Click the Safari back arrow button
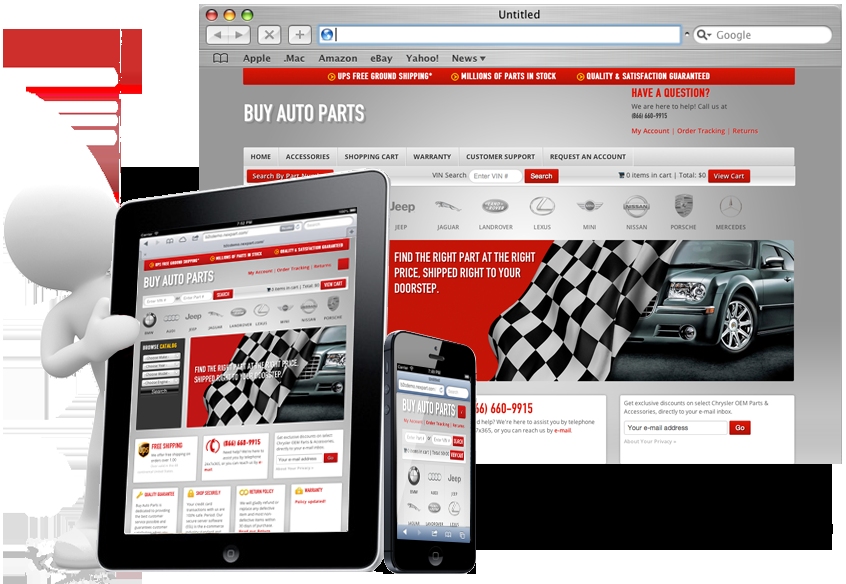 218,35
